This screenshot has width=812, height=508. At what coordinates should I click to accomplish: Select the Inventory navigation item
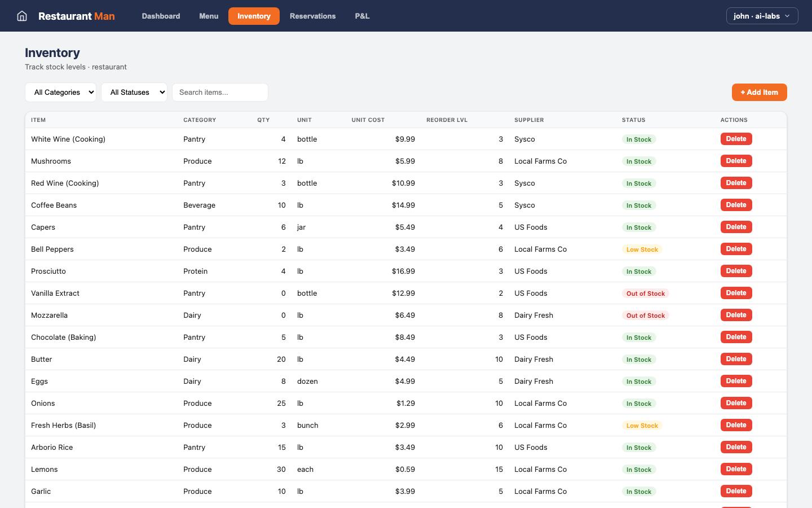pos(254,16)
